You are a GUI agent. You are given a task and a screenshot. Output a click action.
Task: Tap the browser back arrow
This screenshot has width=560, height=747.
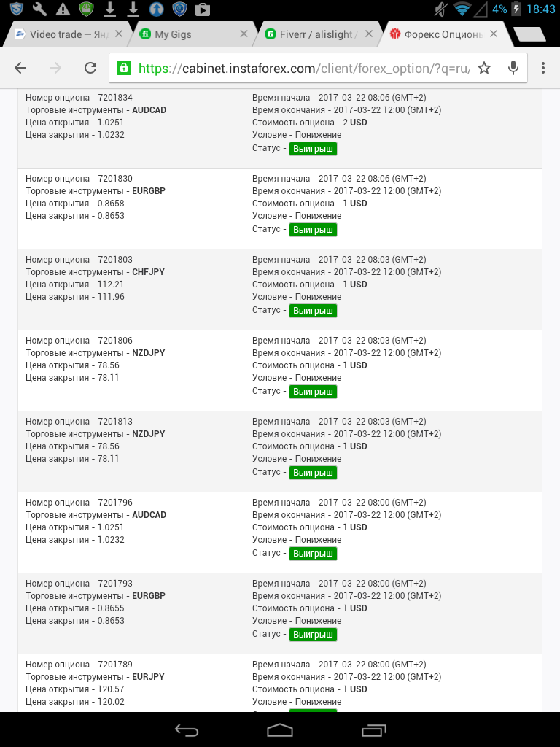coord(20,68)
